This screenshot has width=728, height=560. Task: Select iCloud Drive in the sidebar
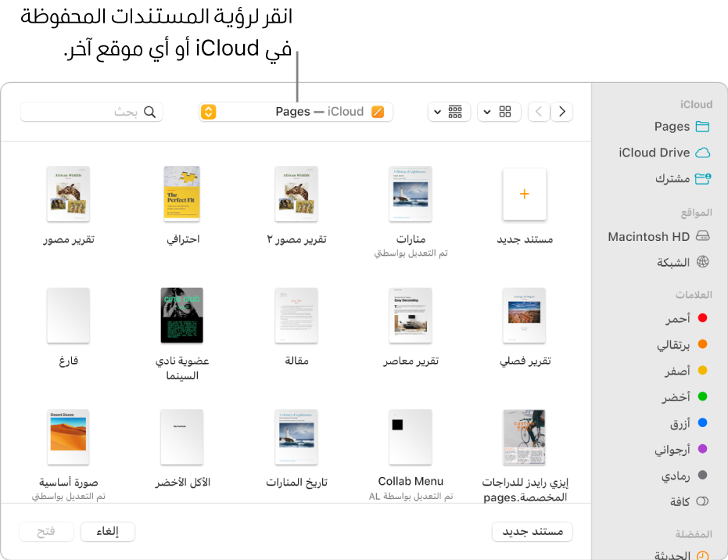664,153
